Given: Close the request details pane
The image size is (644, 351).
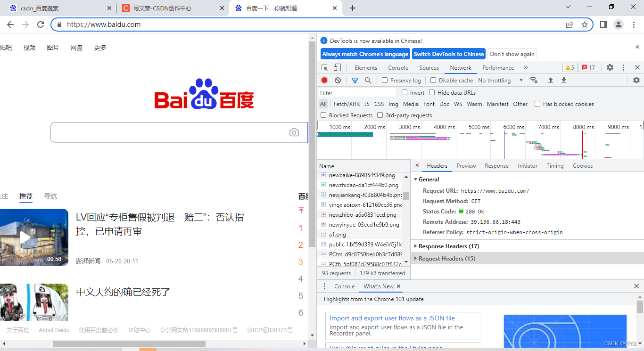Looking at the screenshot, I should pos(417,165).
